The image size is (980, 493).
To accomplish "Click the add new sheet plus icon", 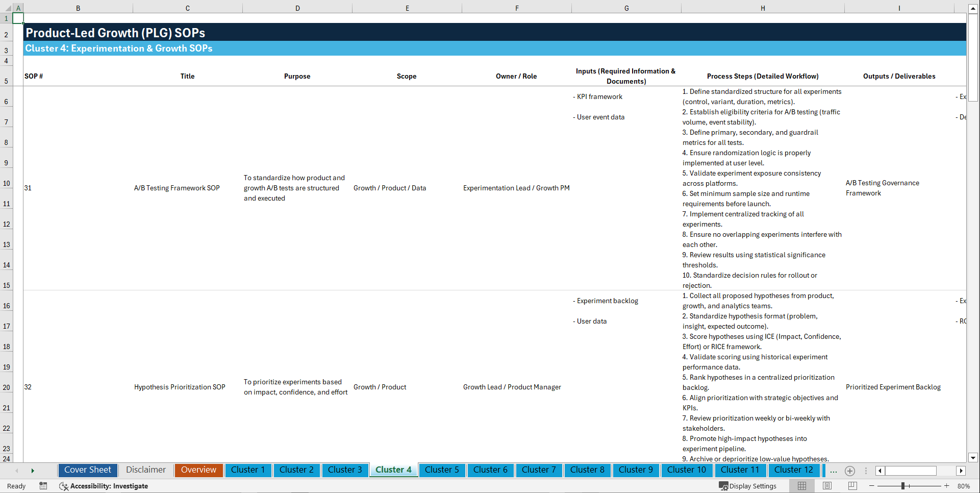I will coord(849,471).
